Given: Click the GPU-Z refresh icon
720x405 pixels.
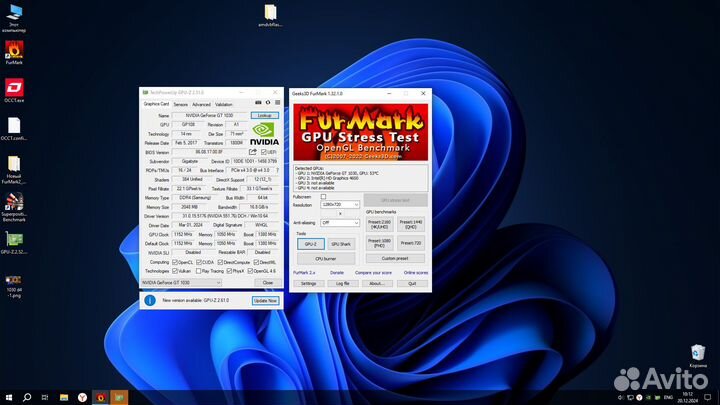Looking at the screenshot, I should click(x=268, y=102).
